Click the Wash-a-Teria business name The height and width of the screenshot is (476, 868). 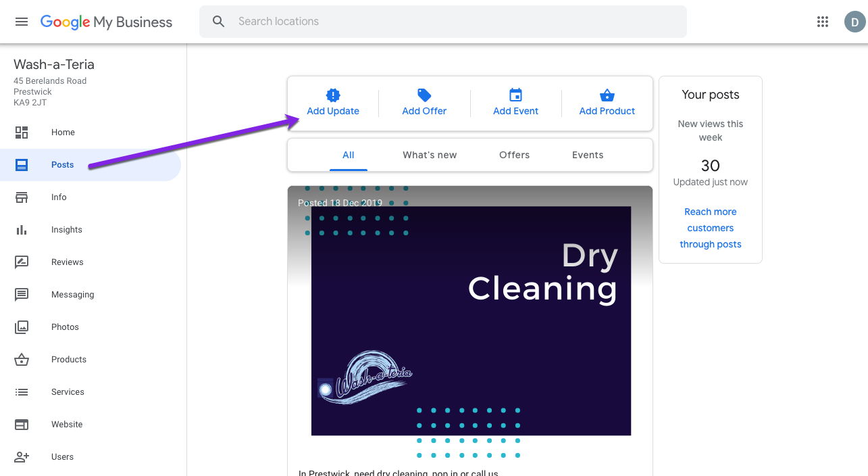coord(54,65)
